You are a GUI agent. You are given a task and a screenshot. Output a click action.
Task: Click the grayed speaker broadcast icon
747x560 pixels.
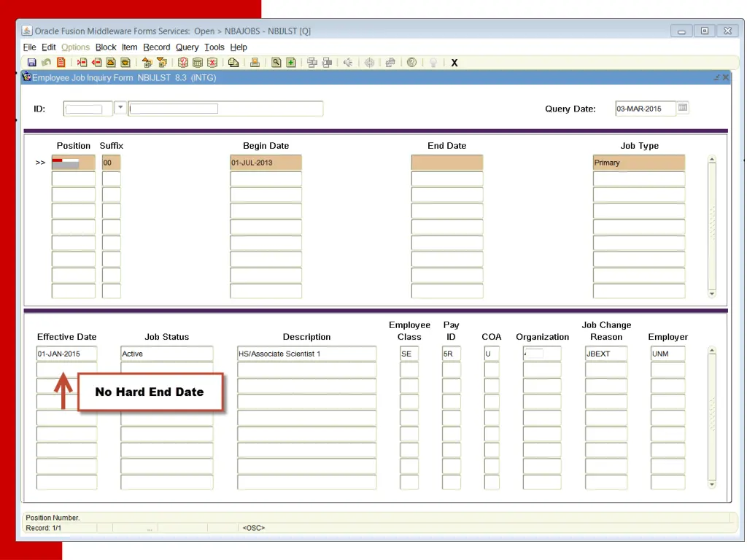coord(348,63)
